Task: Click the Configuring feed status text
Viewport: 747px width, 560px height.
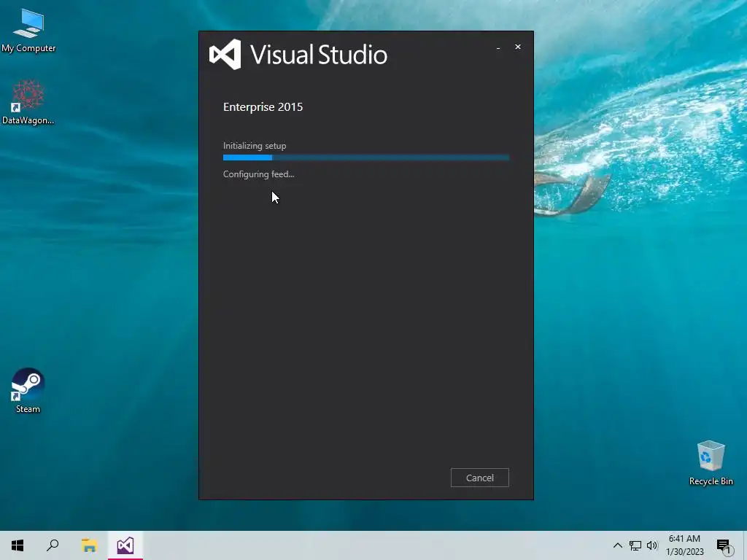Action: pyautogui.click(x=259, y=174)
